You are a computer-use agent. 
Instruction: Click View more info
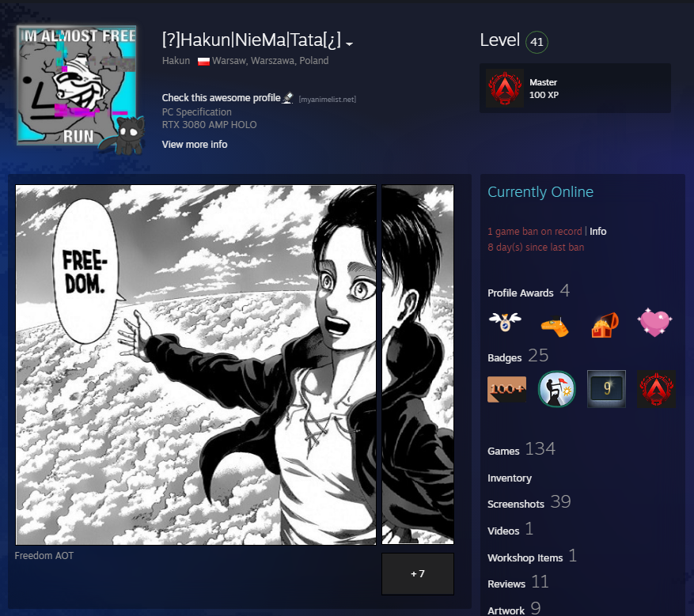195,145
